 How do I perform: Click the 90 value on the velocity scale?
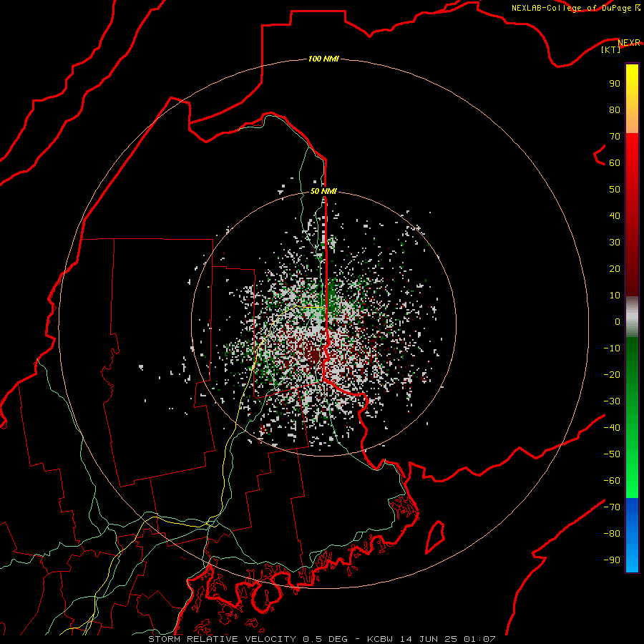pyautogui.click(x=615, y=84)
